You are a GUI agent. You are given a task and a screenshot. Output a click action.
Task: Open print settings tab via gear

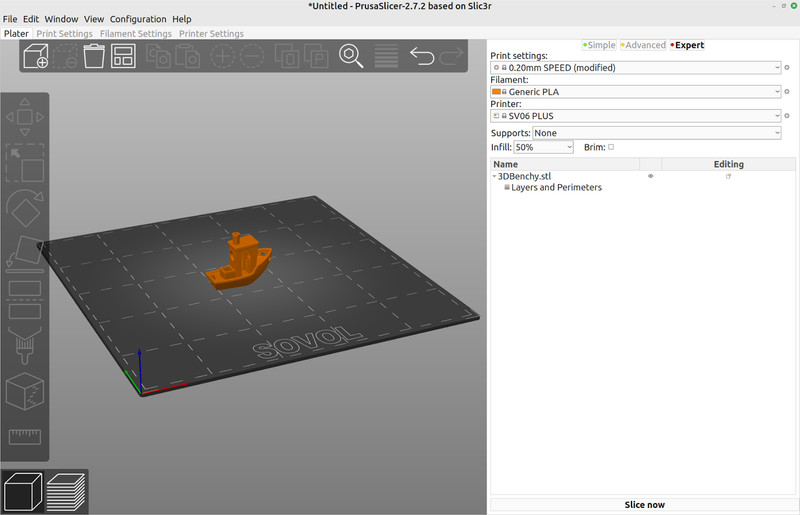(787, 67)
